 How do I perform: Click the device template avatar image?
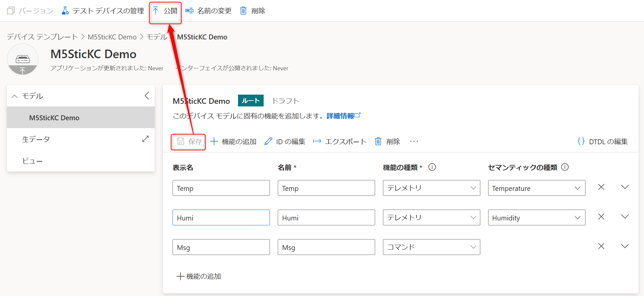click(23, 59)
